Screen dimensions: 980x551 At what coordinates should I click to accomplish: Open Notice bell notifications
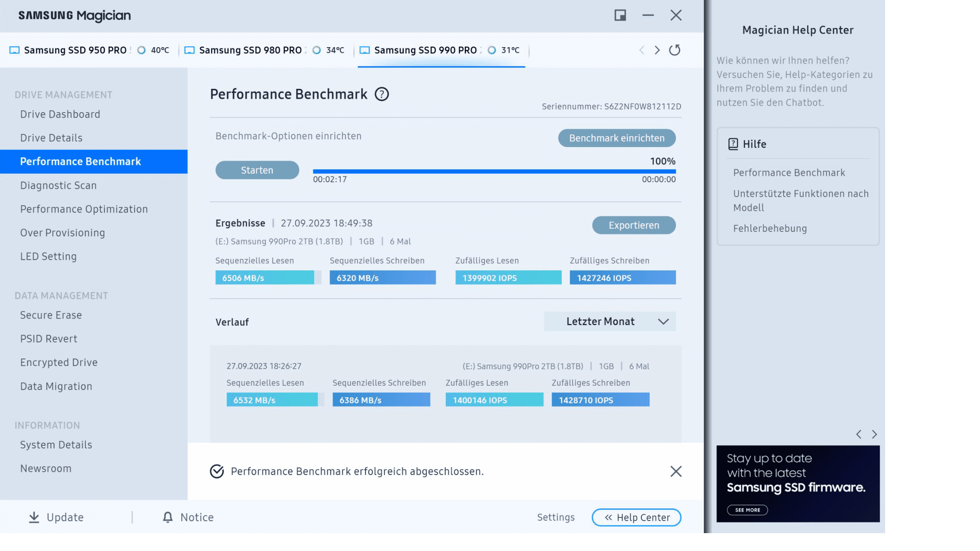(x=168, y=517)
